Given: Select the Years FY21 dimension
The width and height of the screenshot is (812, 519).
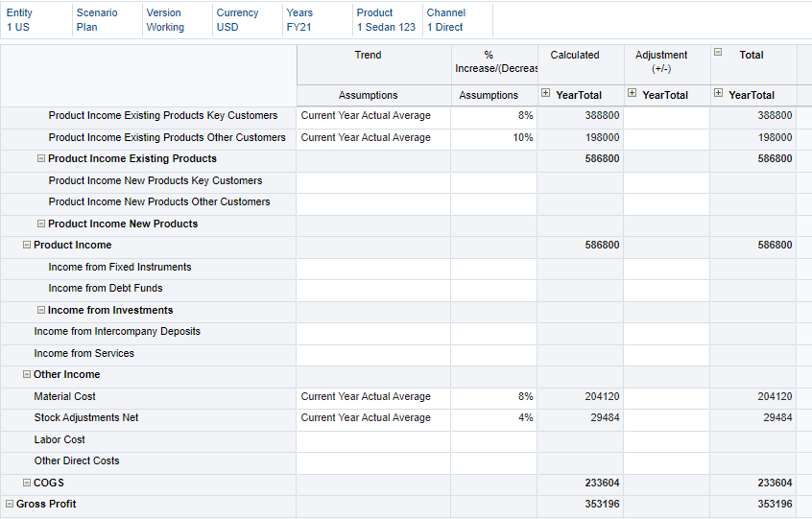Looking at the screenshot, I should 299,28.
